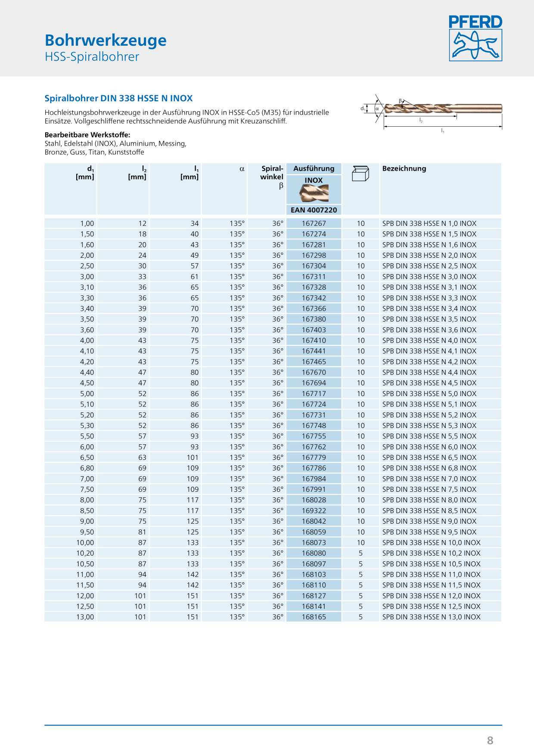Click EAN cell 167465
Screen dimensions: 534x756
pos(314,362)
